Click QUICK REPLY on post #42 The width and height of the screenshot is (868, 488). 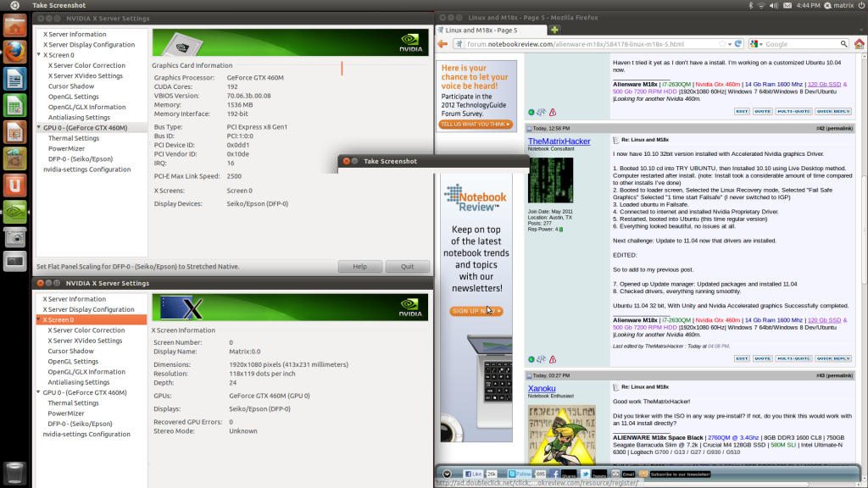(833, 358)
